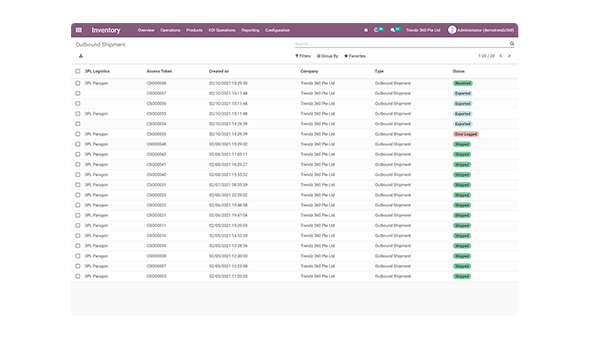Click 3PL Paragon in row CSO00055
The width and height of the screenshot is (590, 360).
click(96, 114)
